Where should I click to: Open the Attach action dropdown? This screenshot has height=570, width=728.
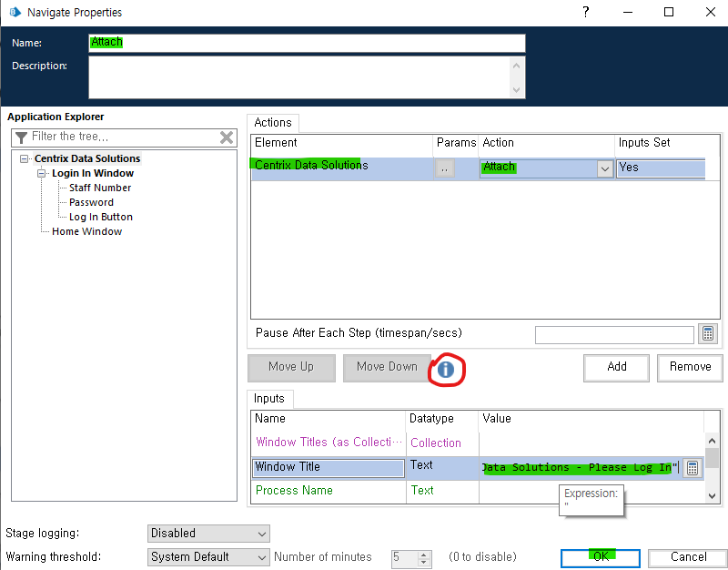click(x=604, y=168)
